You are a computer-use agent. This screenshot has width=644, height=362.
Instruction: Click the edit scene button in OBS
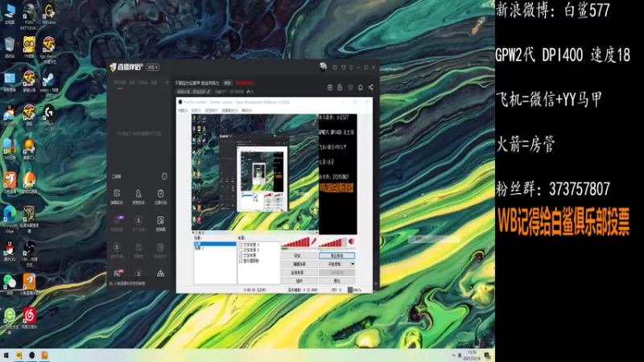coord(299,264)
